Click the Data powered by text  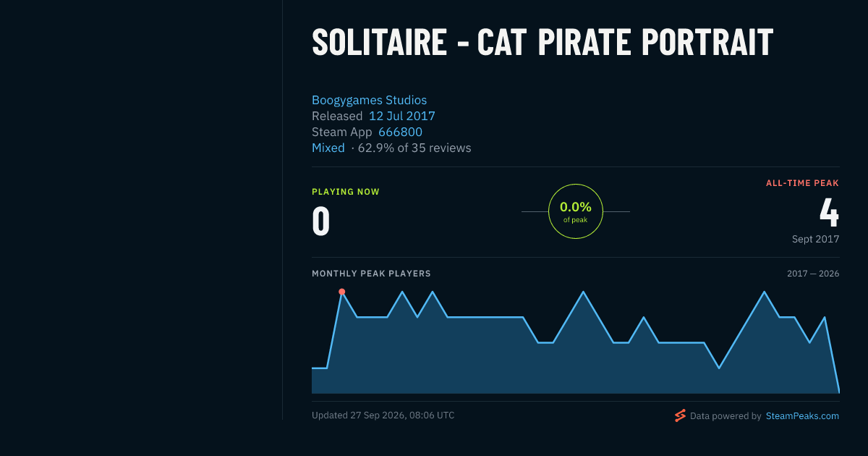pos(726,416)
